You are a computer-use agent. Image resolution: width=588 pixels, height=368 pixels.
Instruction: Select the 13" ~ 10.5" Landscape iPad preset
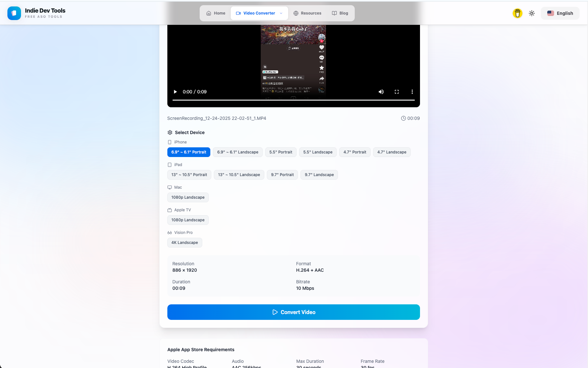(x=239, y=175)
